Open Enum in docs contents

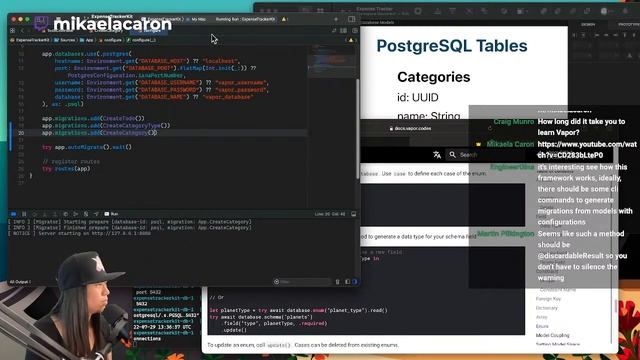point(542,326)
